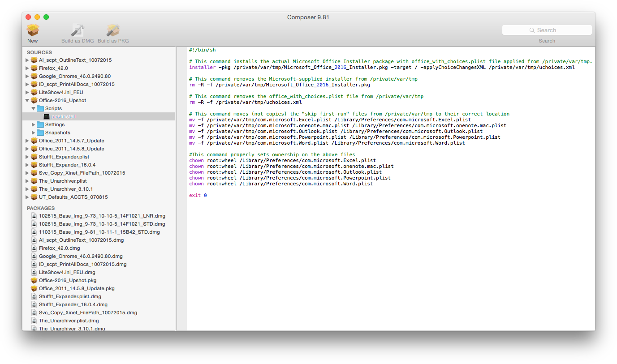Collapse the Office-2016_Upshot source tree
The width and height of the screenshot is (617, 364).
click(x=27, y=100)
